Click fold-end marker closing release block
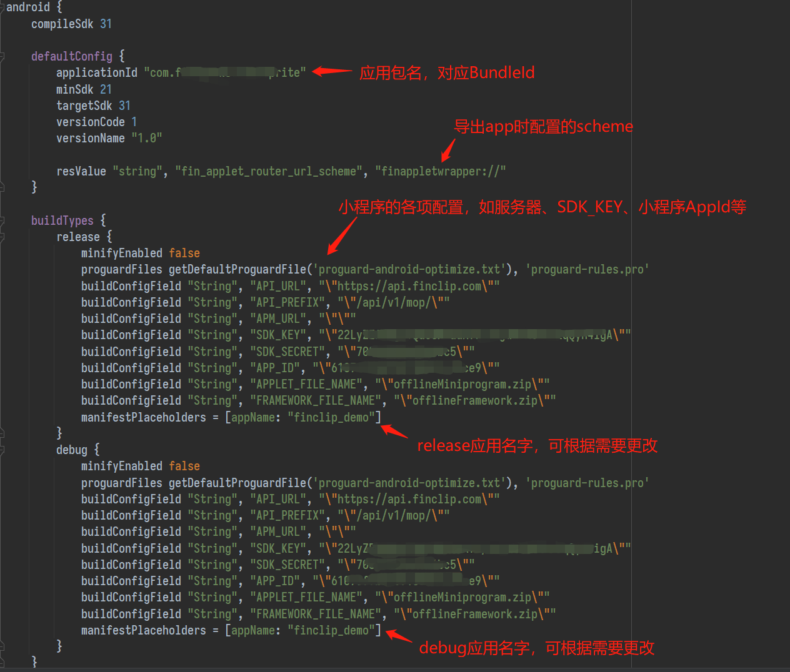 click(2, 433)
